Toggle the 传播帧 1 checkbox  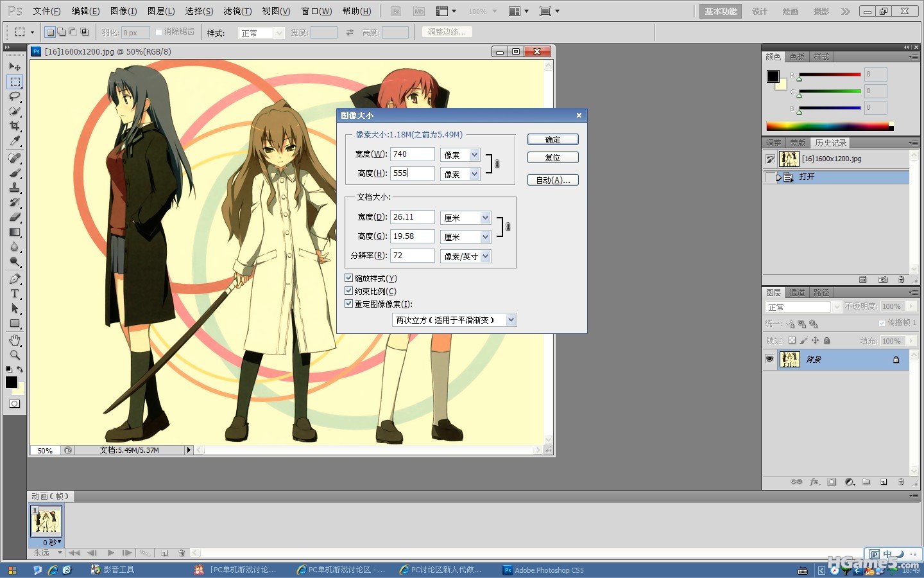pos(882,323)
